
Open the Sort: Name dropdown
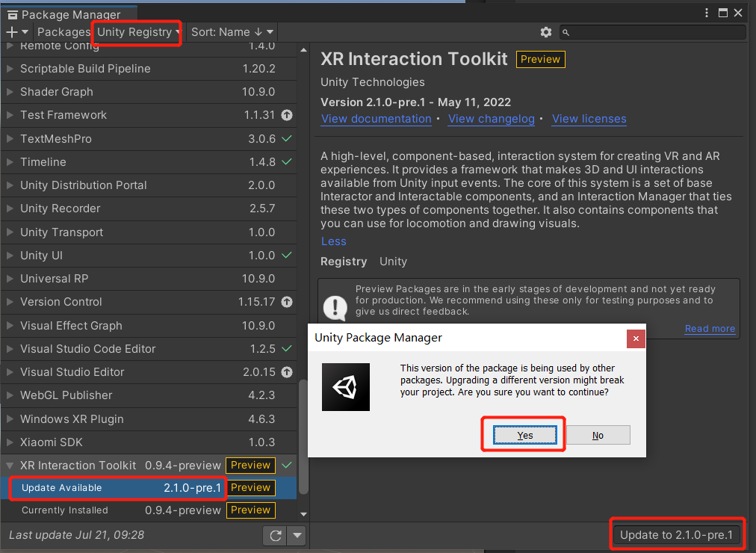click(x=232, y=32)
